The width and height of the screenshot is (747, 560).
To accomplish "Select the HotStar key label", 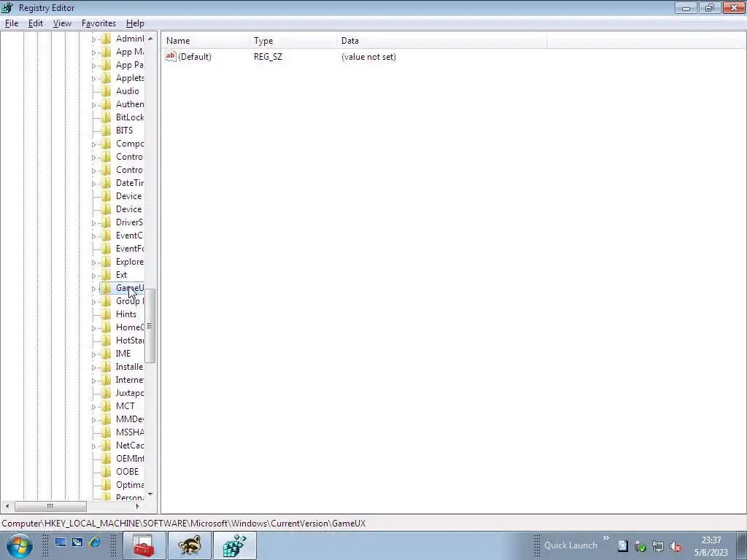I will click(130, 341).
